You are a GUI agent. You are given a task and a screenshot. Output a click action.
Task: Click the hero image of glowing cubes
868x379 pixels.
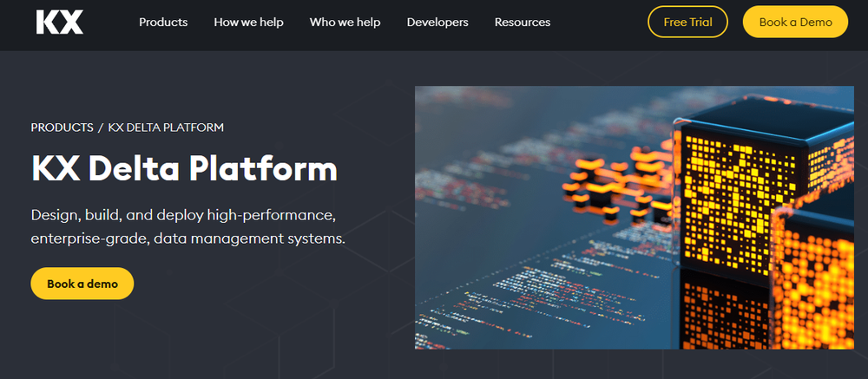pos(635,218)
